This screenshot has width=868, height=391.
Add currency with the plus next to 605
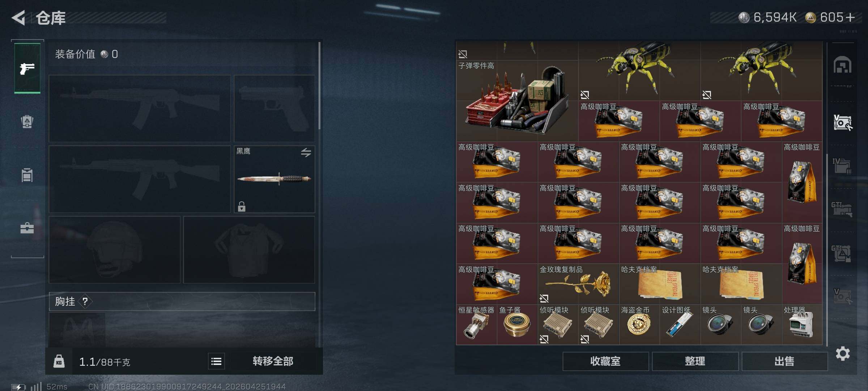click(x=850, y=17)
